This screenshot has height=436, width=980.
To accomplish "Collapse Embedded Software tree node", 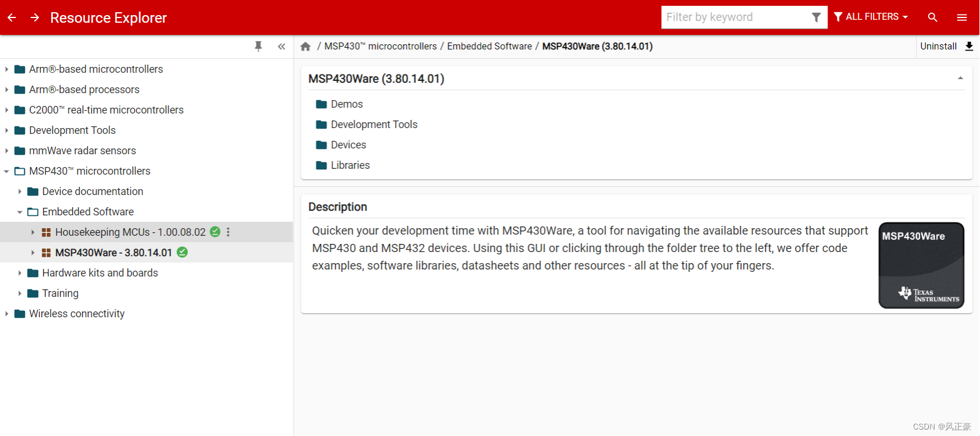I will click(x=19, y=212).
